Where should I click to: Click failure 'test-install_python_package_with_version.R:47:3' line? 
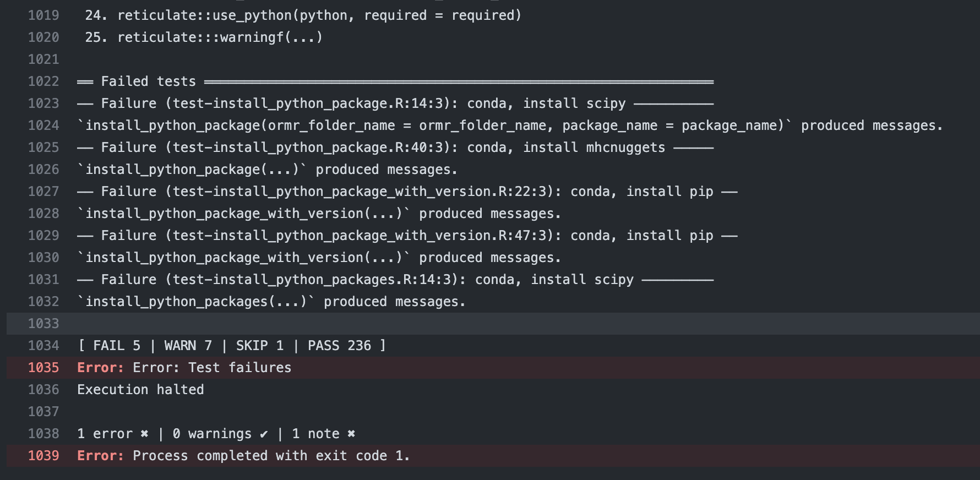coord(407,236)
